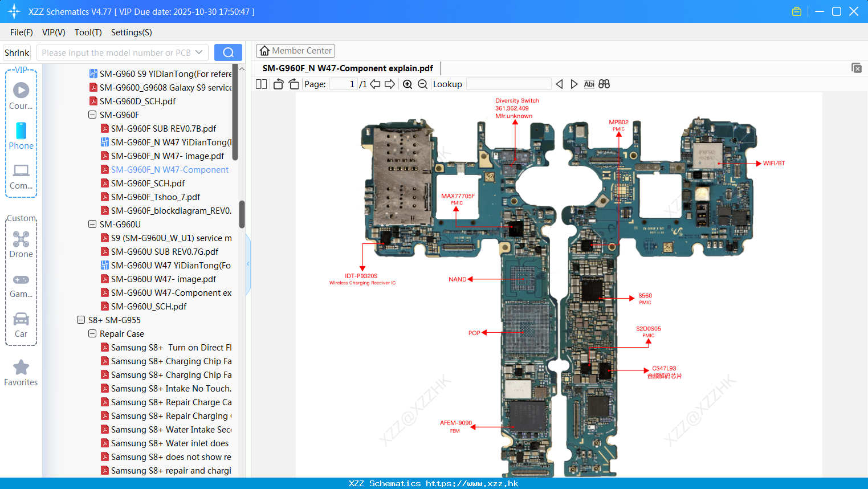868x489 pixels.
Task: Click the blue search magnifier button
Action: (228, 52)
